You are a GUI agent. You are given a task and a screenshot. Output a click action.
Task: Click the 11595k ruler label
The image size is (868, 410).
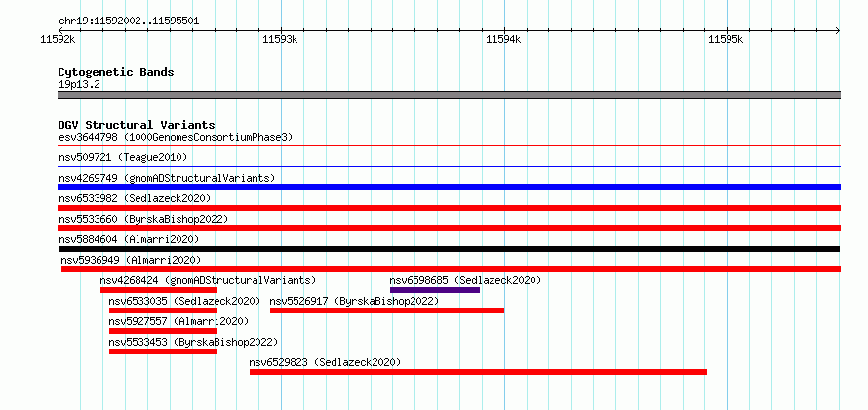pos(726,39)
